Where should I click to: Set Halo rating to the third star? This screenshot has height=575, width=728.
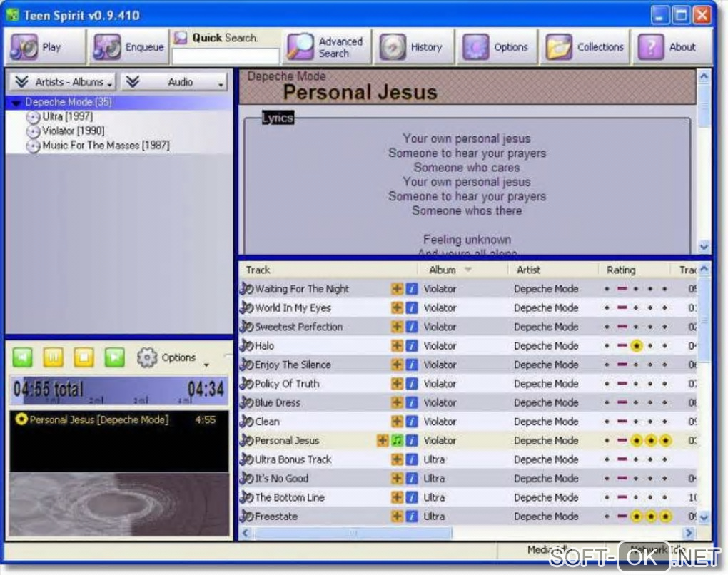point(637,346)
